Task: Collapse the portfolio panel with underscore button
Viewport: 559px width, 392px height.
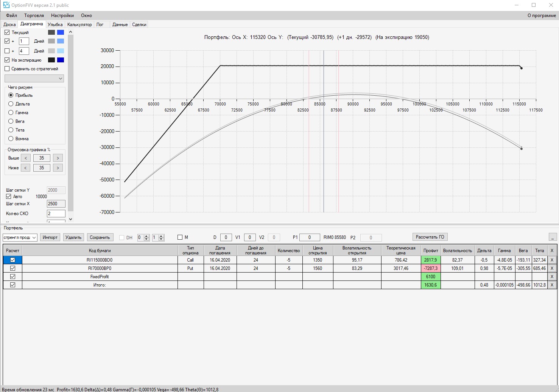Action: 553,237
